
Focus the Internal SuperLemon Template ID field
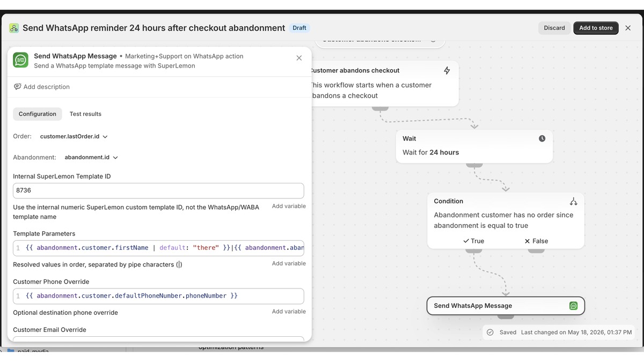pyautogui.click(x=158, y=190)
